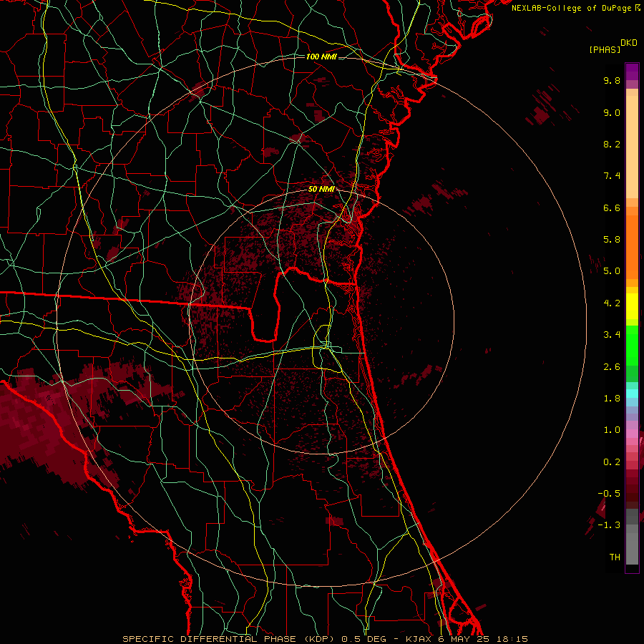Click the 5.8 value on the color scale
This screenshot has width=644, height=644.
point(612,240)
